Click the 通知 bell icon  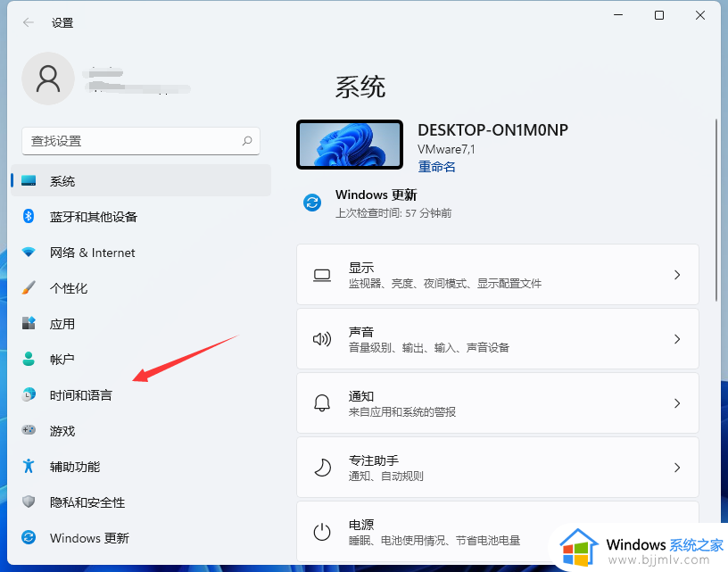point(322,403)
